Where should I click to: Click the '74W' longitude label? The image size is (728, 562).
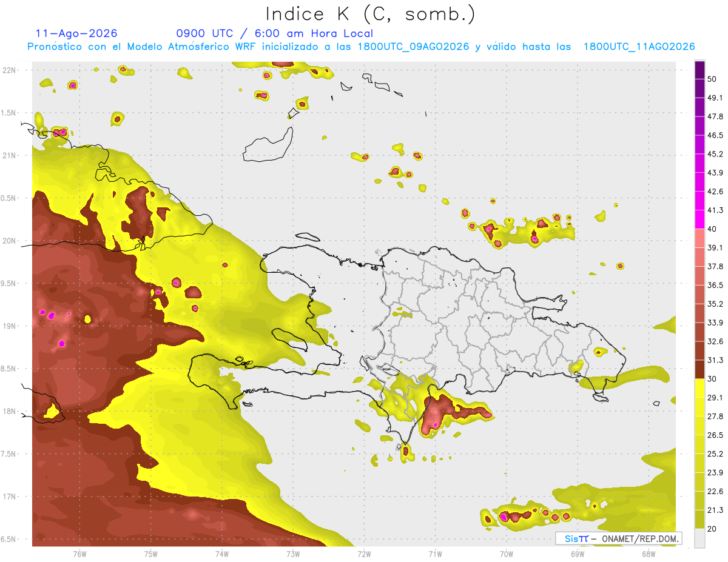(222, 554)
